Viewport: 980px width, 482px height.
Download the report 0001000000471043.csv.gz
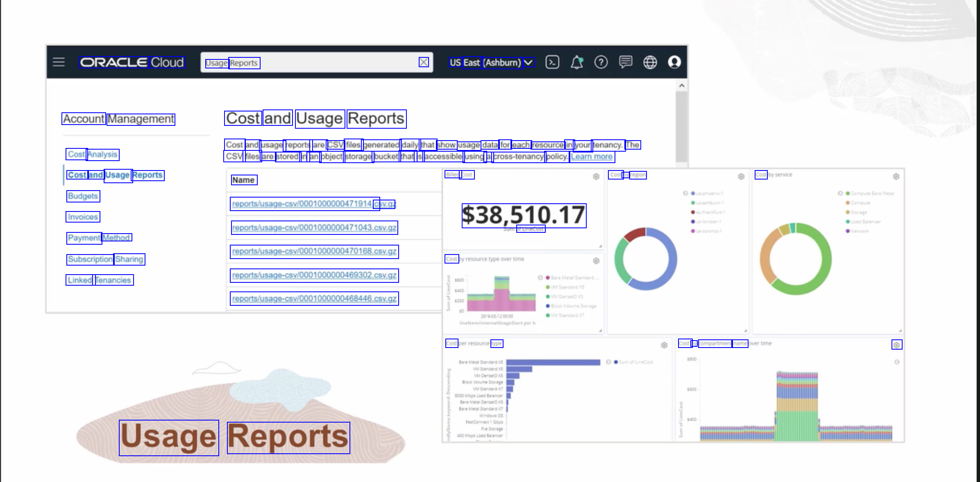tap(314, 227)
